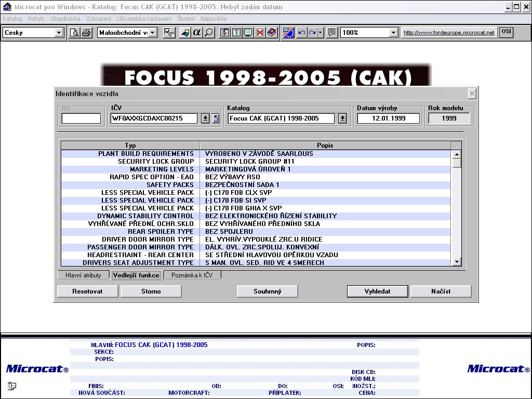Switch to the Hlavní atributy tab
Image resolution: width=532 pixels, height=399 pixels.
click(x=83, y=275)
